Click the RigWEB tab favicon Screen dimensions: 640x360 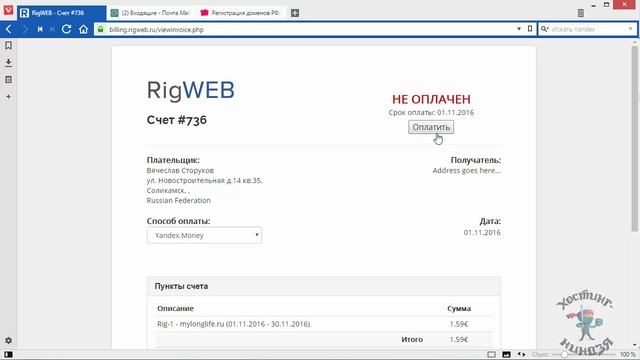tap(24, 13)
